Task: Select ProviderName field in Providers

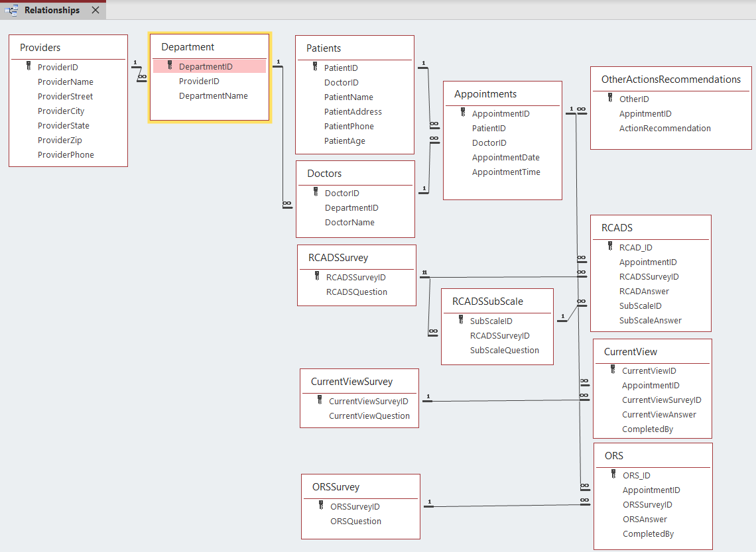Action: [66, 82]
